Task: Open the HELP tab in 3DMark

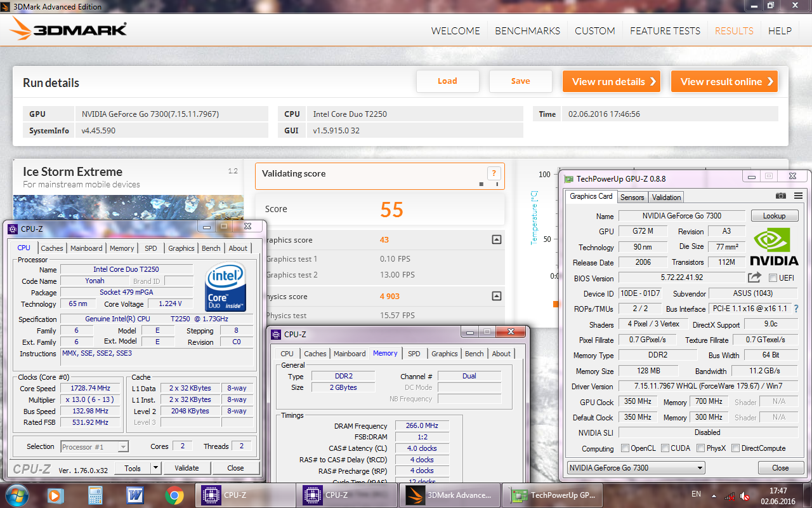Action: click(x=780, y=30)
